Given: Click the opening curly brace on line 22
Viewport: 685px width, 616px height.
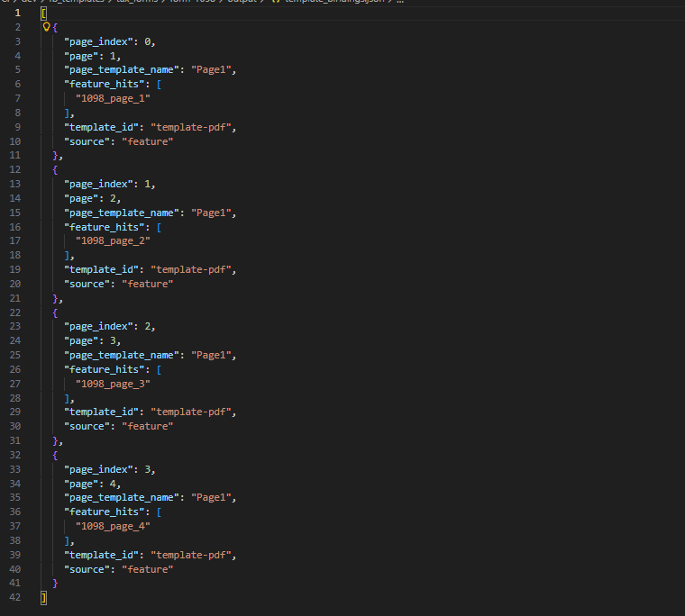Looking at the screenshot, I should (55, 313).
